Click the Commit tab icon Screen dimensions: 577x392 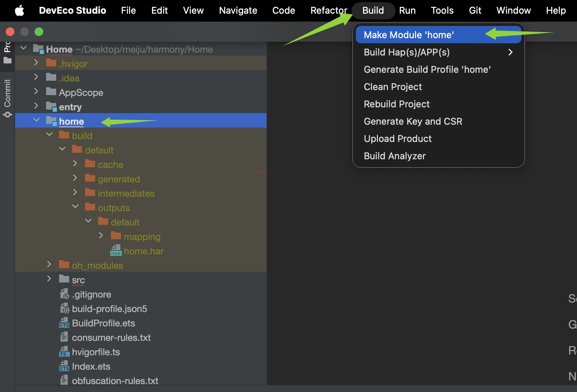point(7,115)
